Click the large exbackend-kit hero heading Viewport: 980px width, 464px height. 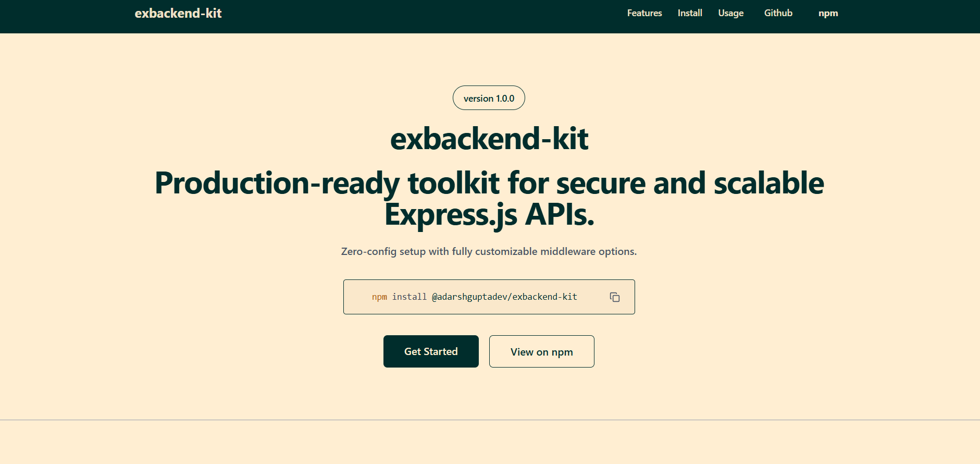pyautogui.click(x=489, y=139)
